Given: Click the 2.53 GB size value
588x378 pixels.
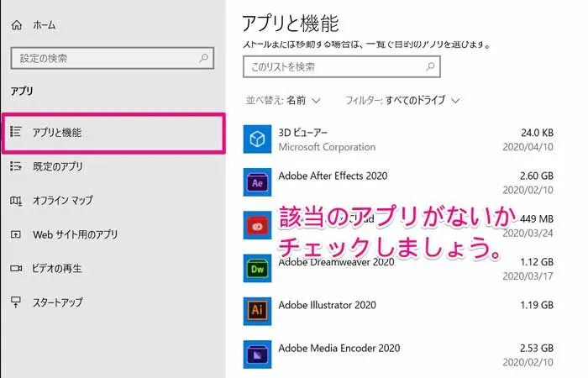Looking at the screenshot, I should (x=537, y=348).
